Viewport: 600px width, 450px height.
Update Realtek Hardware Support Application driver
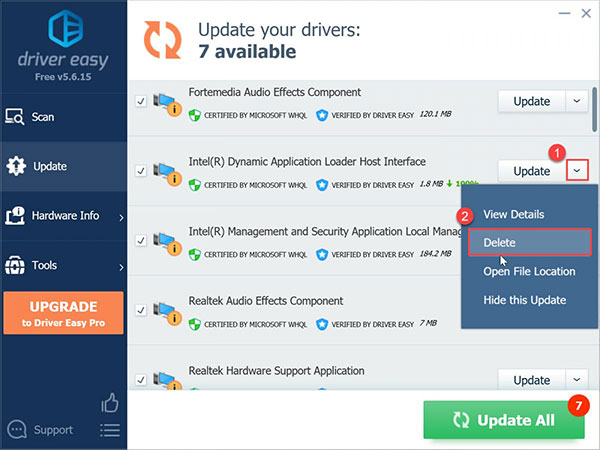(532, 380)
